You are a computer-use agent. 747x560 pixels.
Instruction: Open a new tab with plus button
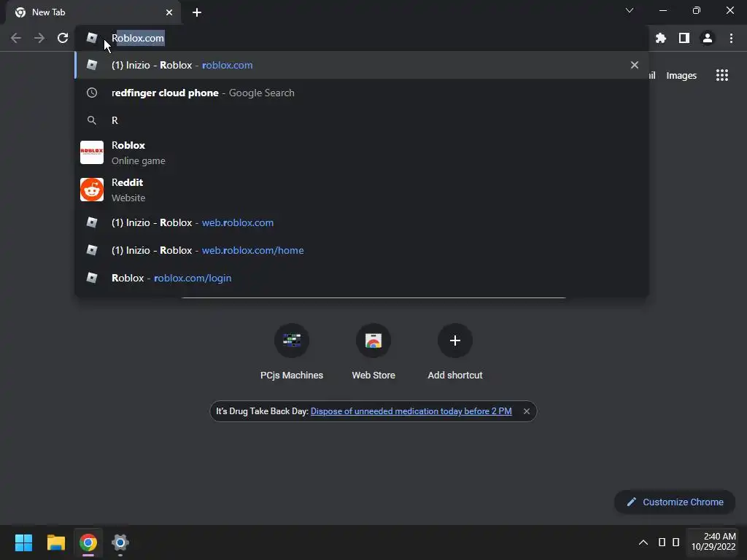pos(197,12)
